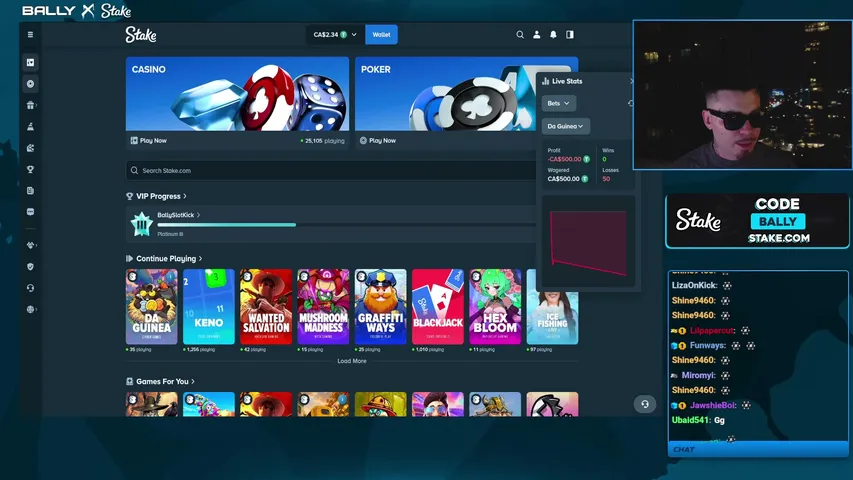Click Play Now under Casino banner

[149, 140]
